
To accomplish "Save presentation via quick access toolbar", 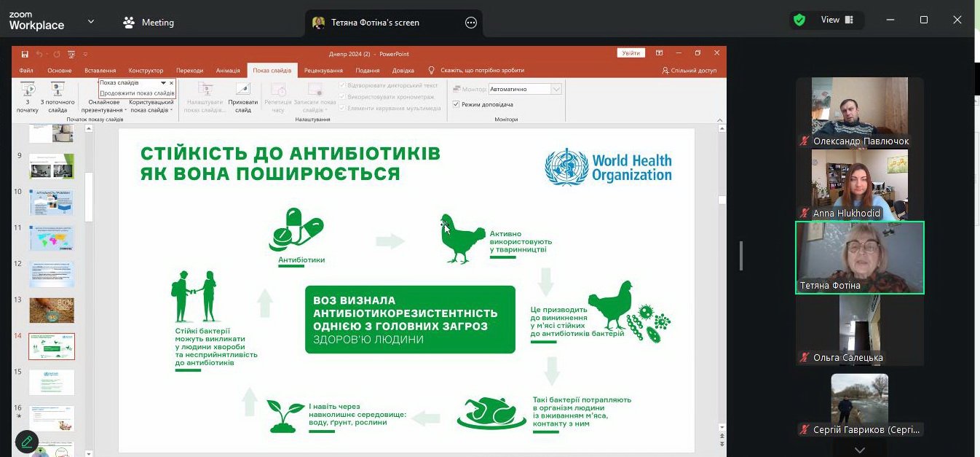I will coord(25,54).
